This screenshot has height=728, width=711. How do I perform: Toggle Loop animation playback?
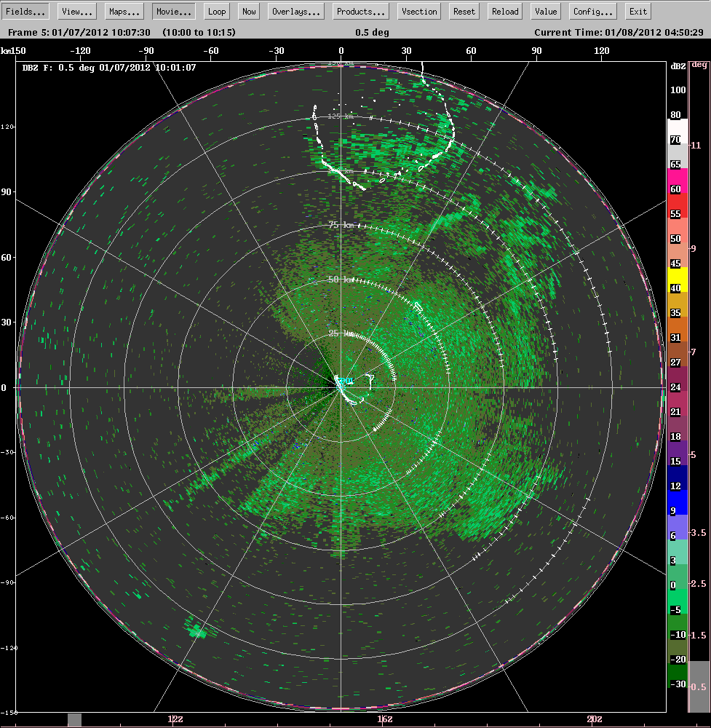click(216, 11)
